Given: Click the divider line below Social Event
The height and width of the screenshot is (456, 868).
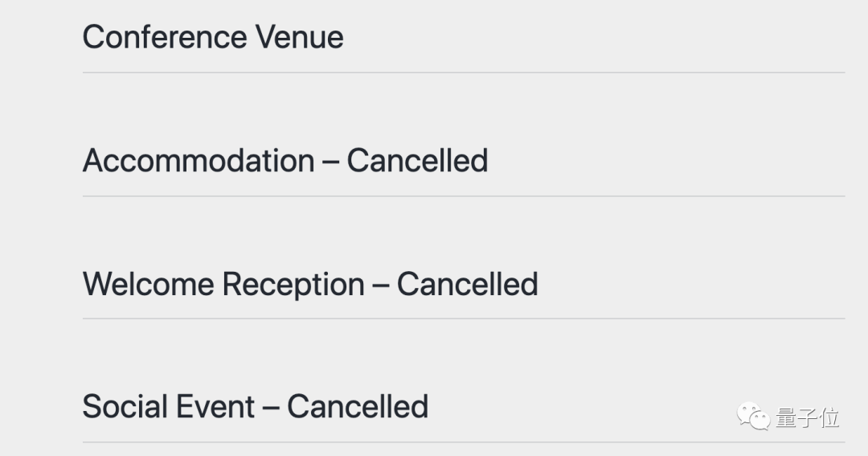Looking at the screenshot, I should (x=463, y=442).
